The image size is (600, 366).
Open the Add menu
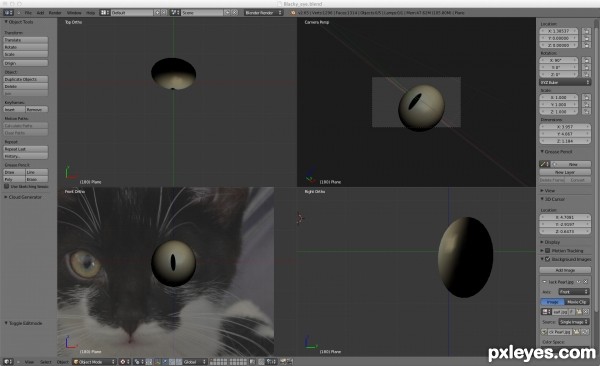(40, 13)
